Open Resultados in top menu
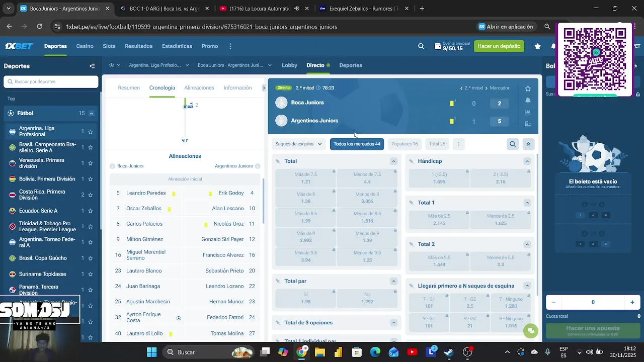644x362 pixels. pyautogui.click(x=138, y=46)
